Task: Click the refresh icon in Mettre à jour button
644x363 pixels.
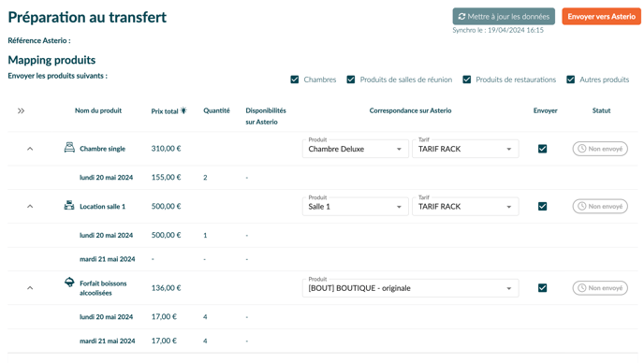Action: (461, 17)
